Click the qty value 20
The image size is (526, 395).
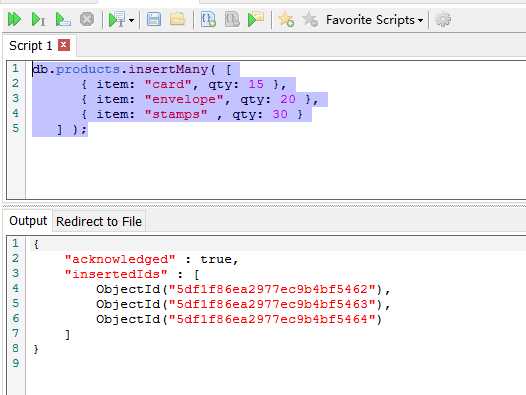pos(288,99)
